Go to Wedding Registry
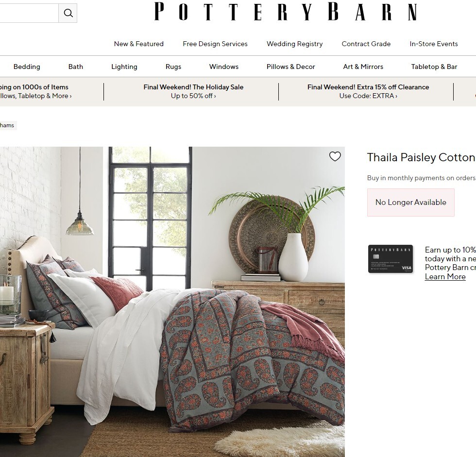The width and height of the screenshot is (476, 457). [294, 44]
